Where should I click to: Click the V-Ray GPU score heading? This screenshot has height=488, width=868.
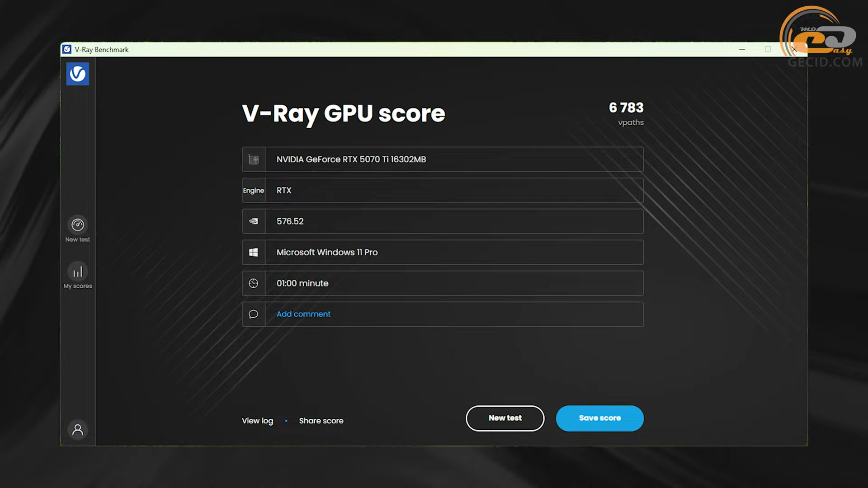(x=344, y=113)
